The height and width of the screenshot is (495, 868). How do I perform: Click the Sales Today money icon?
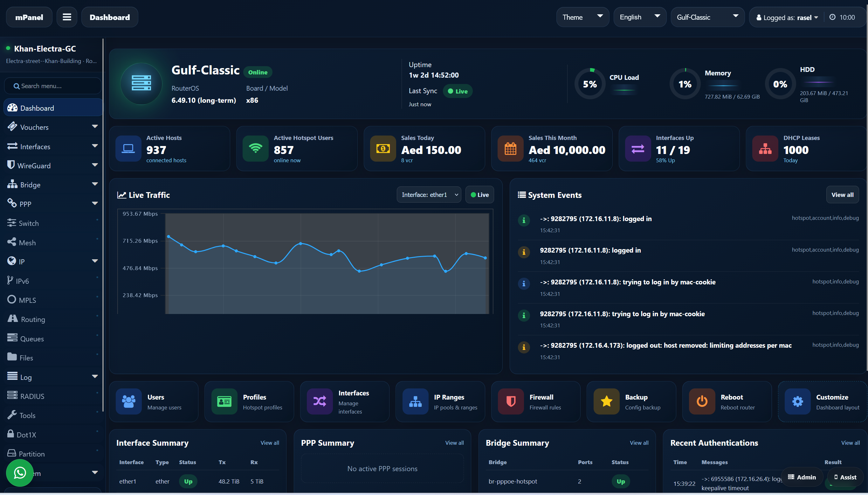point(383,149)
